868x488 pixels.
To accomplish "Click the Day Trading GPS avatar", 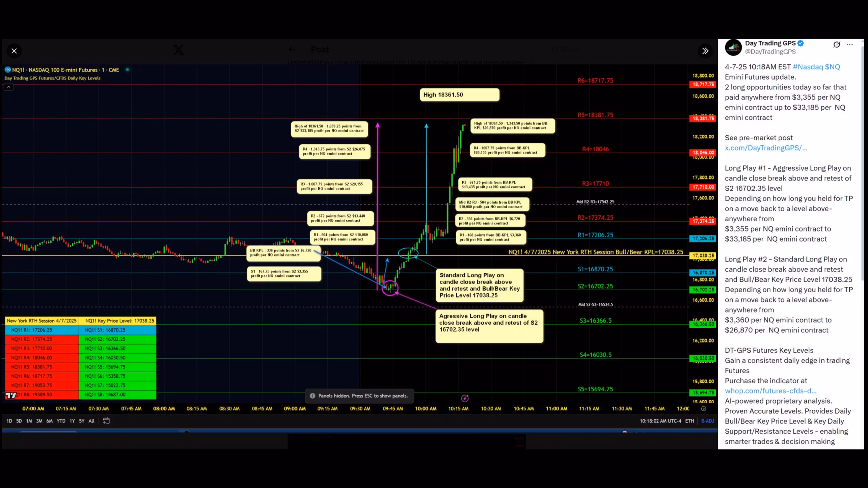I will (x=733, y=47).
